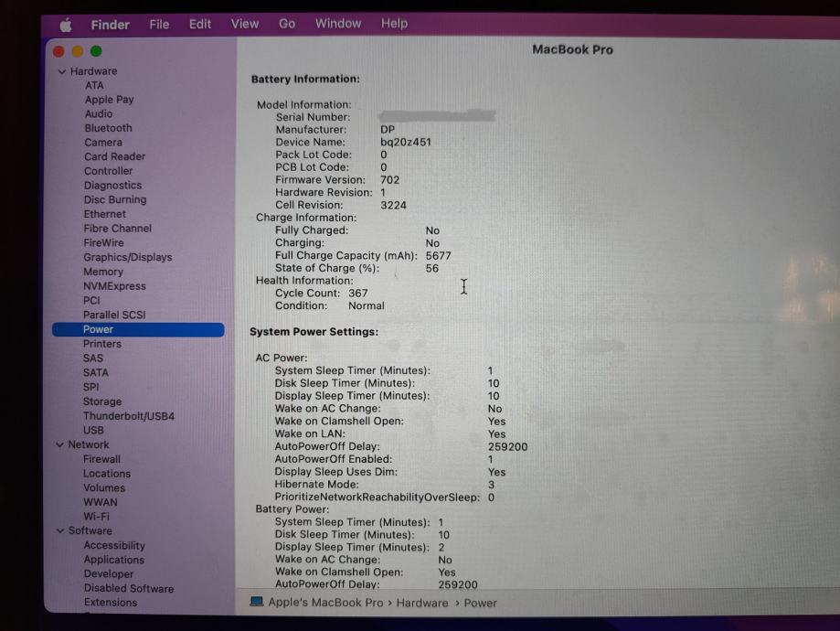Select Bluetooth in the sidebar
Image resolution: width=840 pixels, height=631 pixels.
tap(108, 128)
